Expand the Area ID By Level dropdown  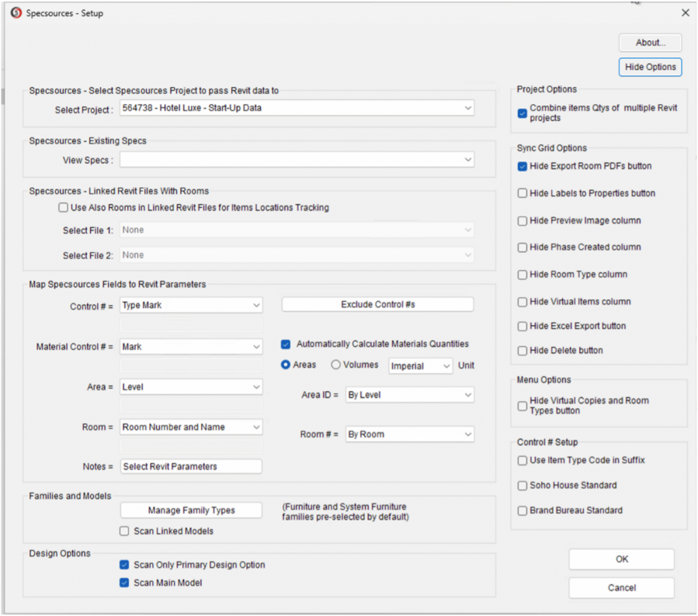pyautogui.click(x=409, y=395)
